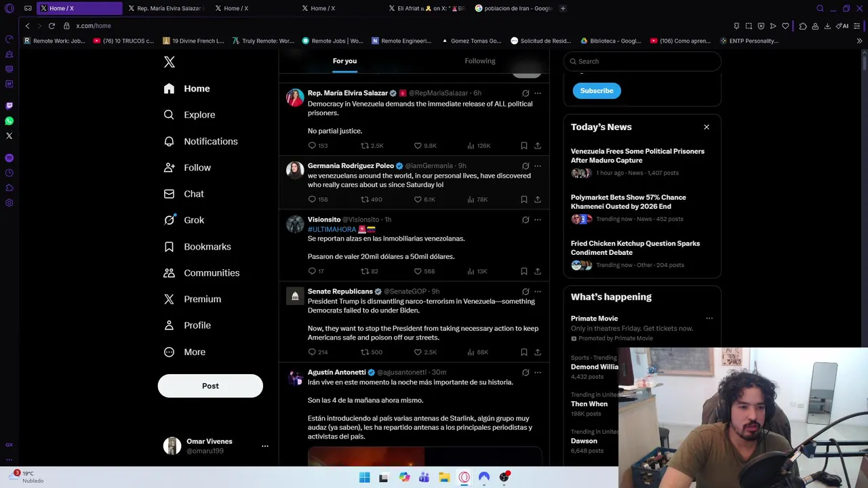Click the x.com/home address bar
868x488 pixels.
pos(93,26)
